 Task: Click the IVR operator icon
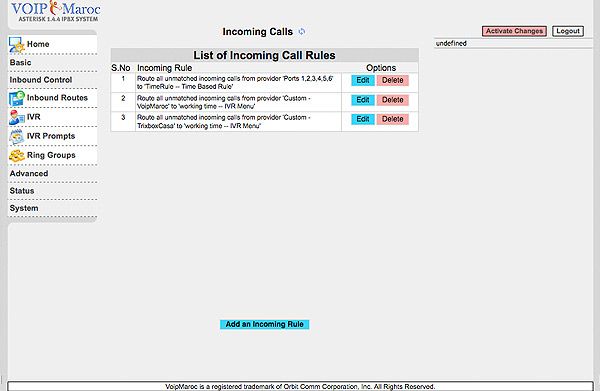tap(17, 117)
